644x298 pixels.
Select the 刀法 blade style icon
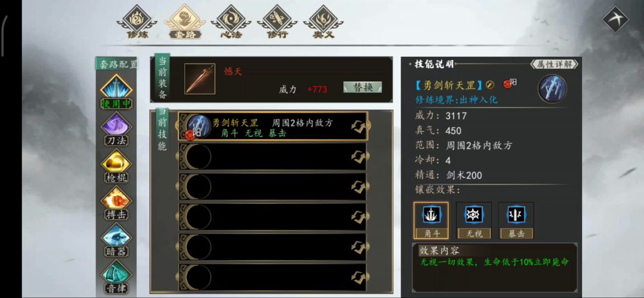click(116, 129)
